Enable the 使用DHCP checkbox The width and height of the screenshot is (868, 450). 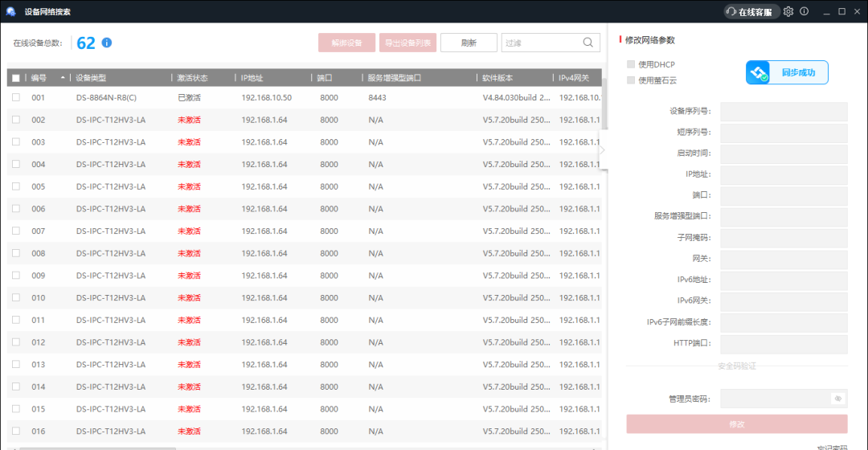631,64
